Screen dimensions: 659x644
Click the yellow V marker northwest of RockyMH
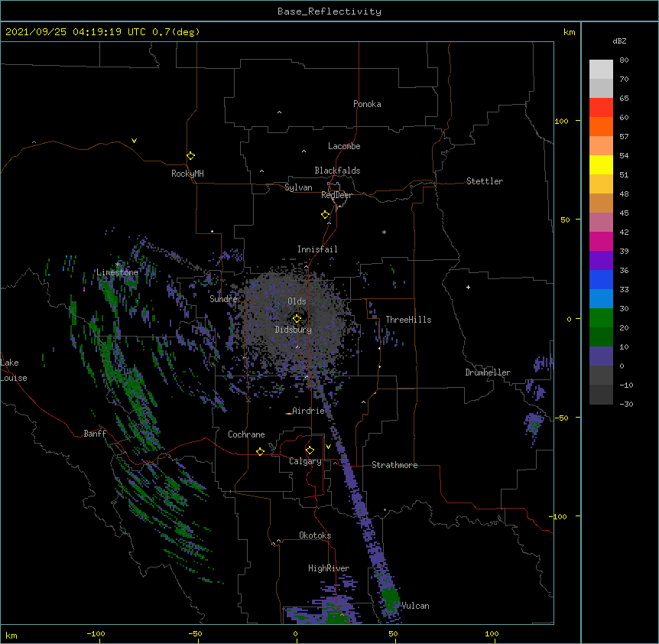click(134, 141)
